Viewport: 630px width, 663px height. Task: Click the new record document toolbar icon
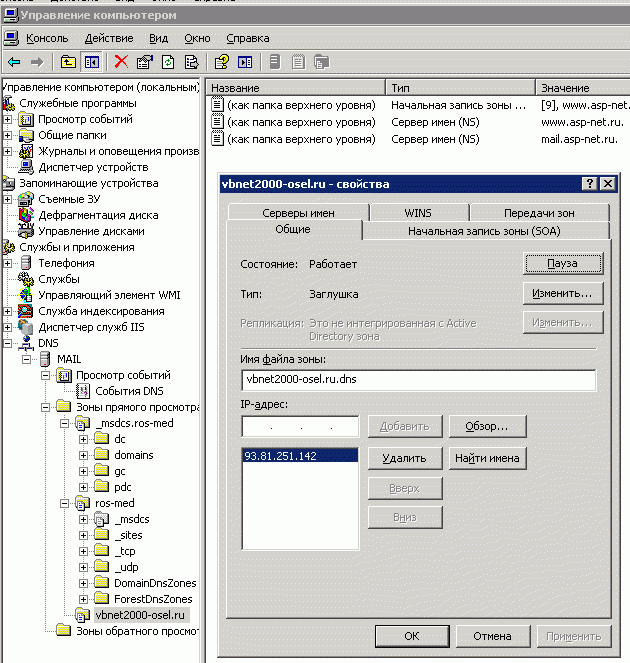pyautogui.click(x=298, y=62)
